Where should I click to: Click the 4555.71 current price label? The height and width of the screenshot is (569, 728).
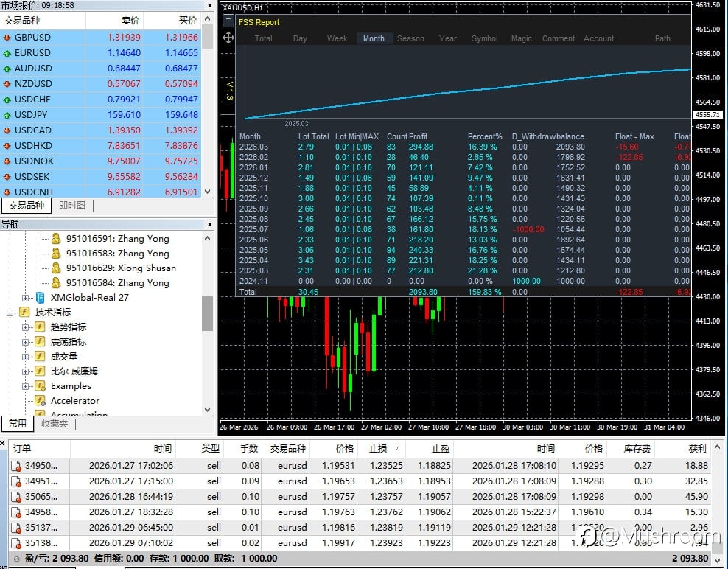(707, 115)
